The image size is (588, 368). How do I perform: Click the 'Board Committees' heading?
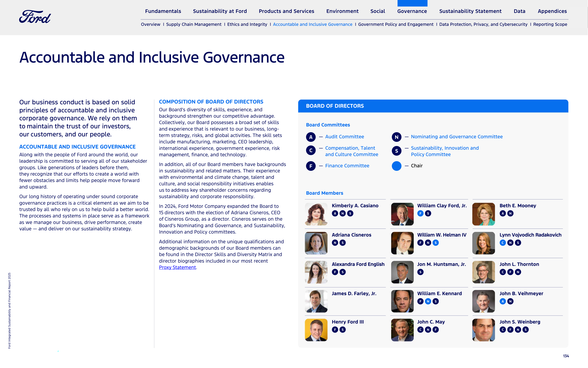(328, 125)
